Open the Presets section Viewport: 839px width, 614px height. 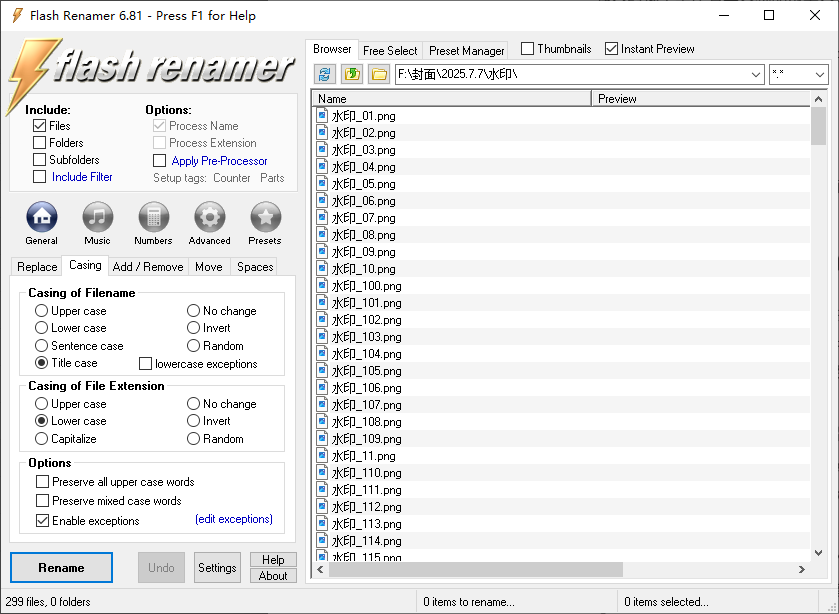[265, 217]
